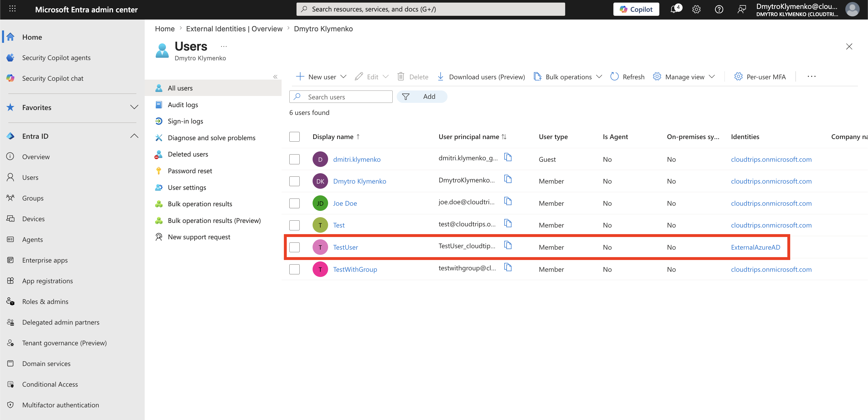This screenshot has width=868, height=420.
Task: Collapse the Entra ID section
Action: pos(134,136)
